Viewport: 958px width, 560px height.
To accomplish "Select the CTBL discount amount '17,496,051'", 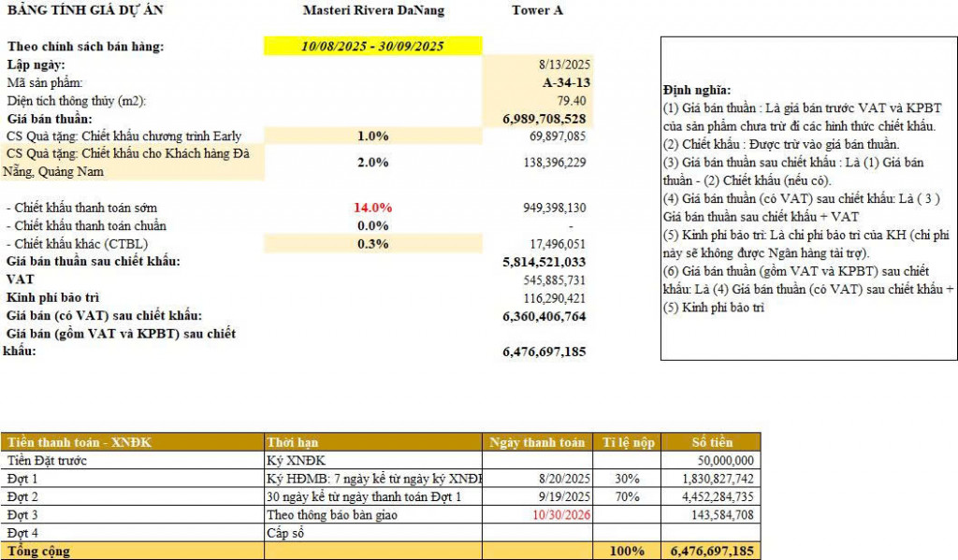I will 558,244.
